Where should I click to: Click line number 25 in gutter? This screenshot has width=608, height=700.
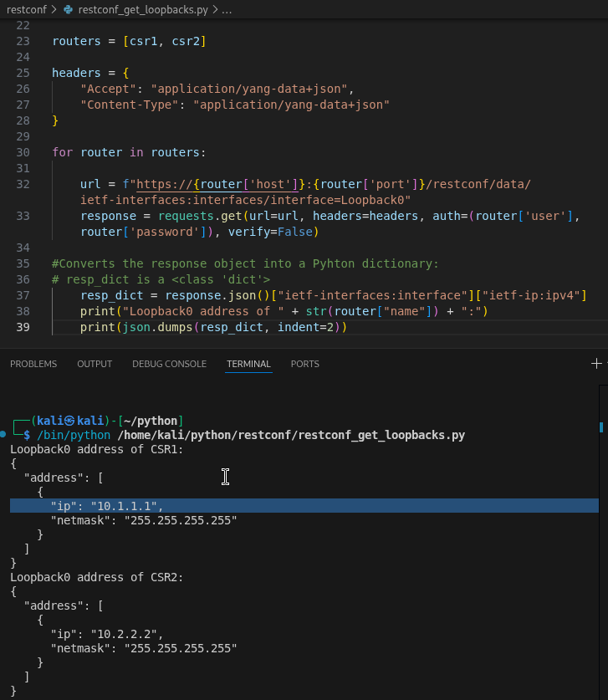pyautogui.click(x=23, y=73)
